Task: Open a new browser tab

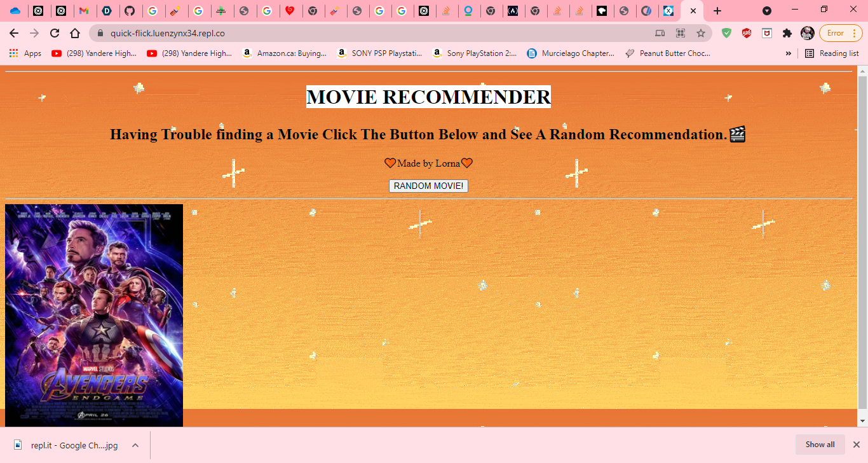Action: pos(717,11)
